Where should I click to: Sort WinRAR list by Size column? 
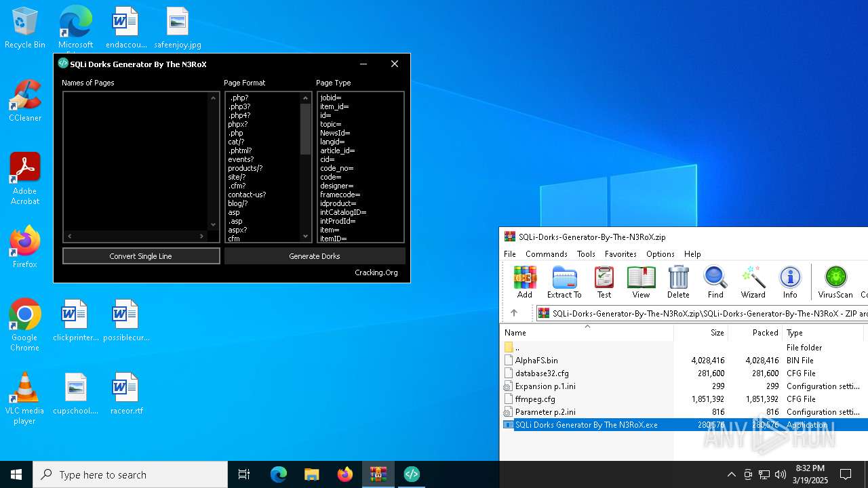click(x=701, y=333)
